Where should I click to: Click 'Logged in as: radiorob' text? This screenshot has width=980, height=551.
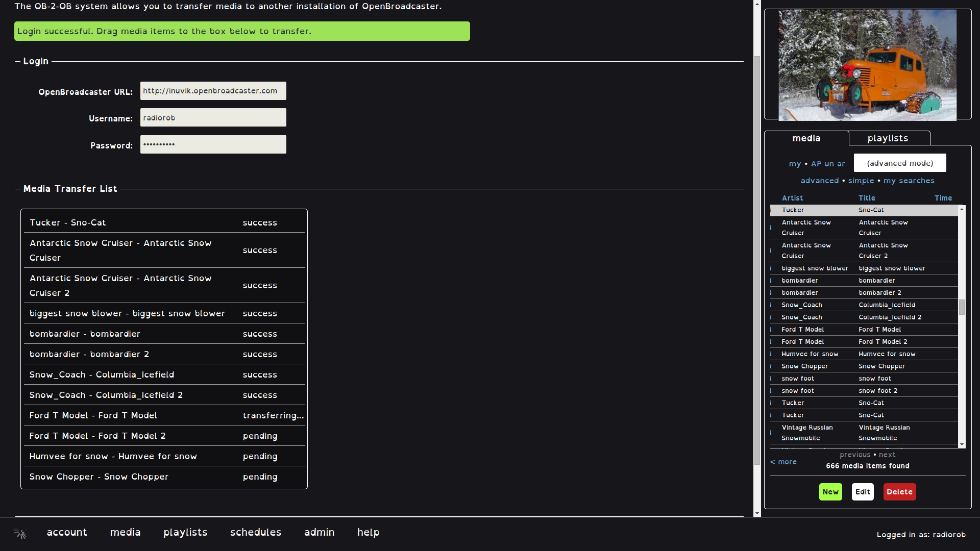tap(921, 535)
